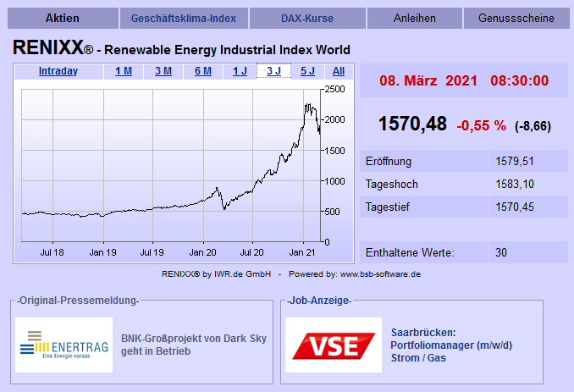
Task: Click the RENIXX index heading
Action: pos(181,49)
